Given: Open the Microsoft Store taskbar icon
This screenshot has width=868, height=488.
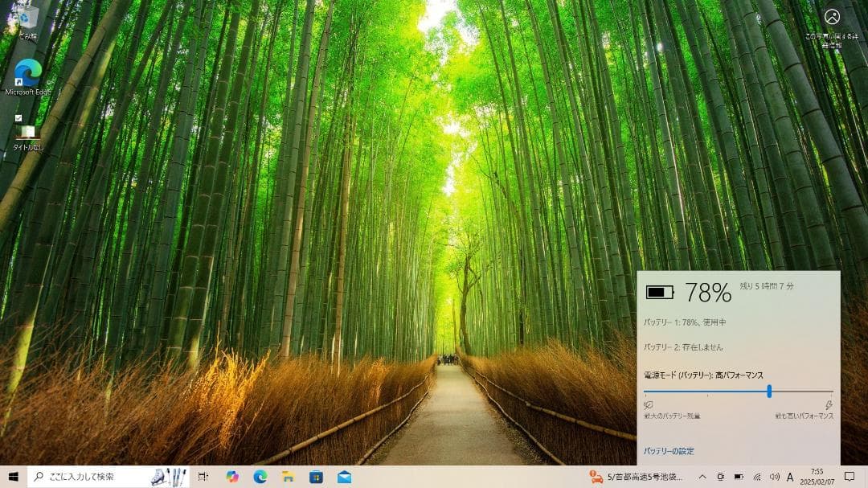Looking at the screenshot, I should (x=317, y=475).
